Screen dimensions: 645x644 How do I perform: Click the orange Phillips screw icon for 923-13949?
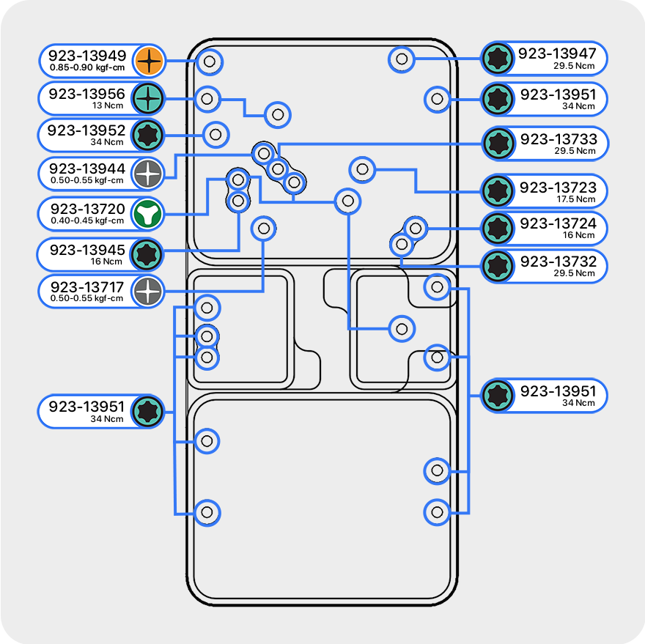[x=148, y=61]
